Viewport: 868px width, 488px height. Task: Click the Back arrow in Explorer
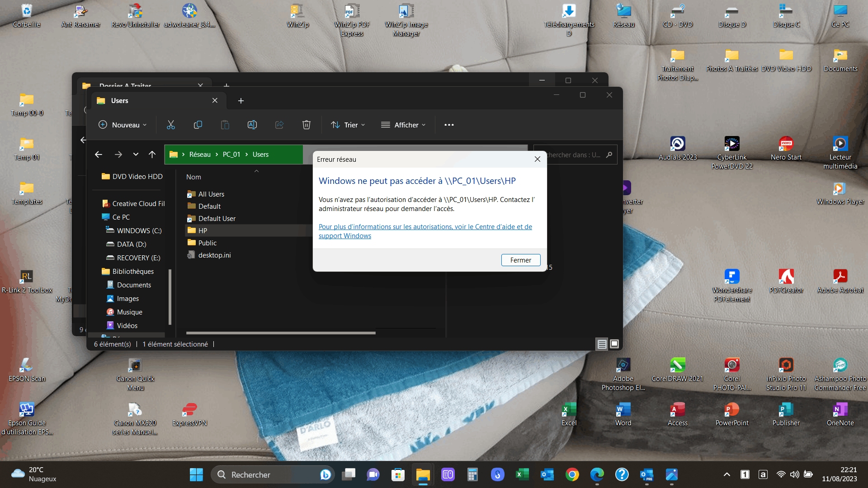98,155
